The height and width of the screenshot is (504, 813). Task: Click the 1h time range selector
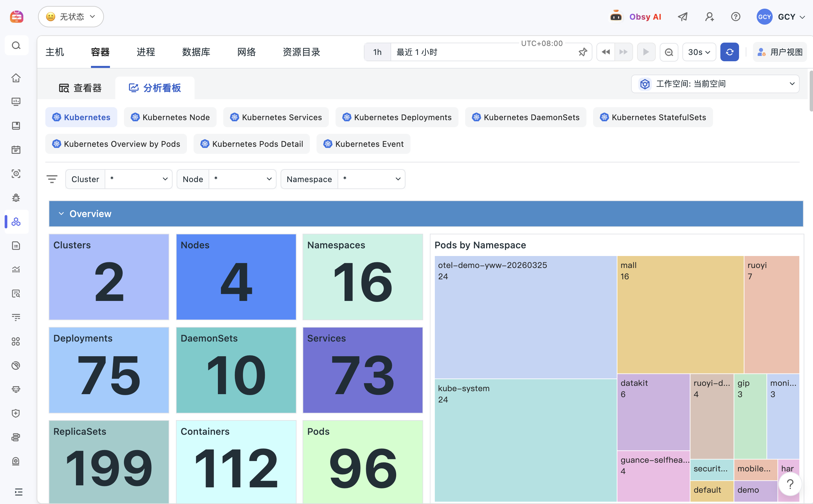377,52
